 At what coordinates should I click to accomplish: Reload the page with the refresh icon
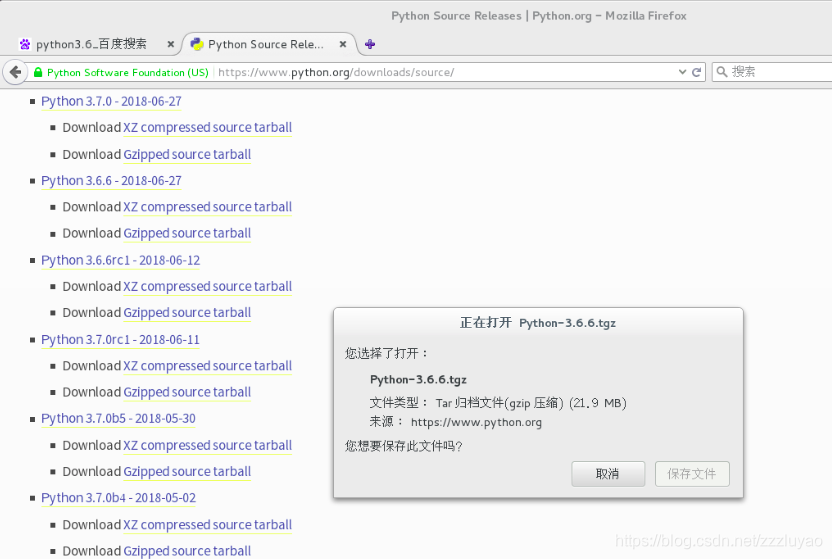[697, 72]
